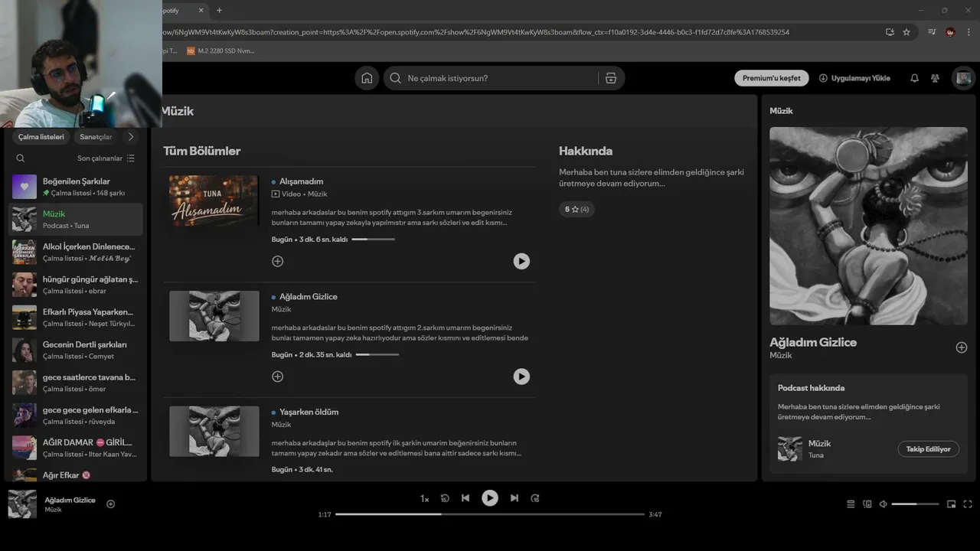Show more library filters arrow
Image resolution: width=980 pixels, height=551 pixels.
[x=131, y=137]
